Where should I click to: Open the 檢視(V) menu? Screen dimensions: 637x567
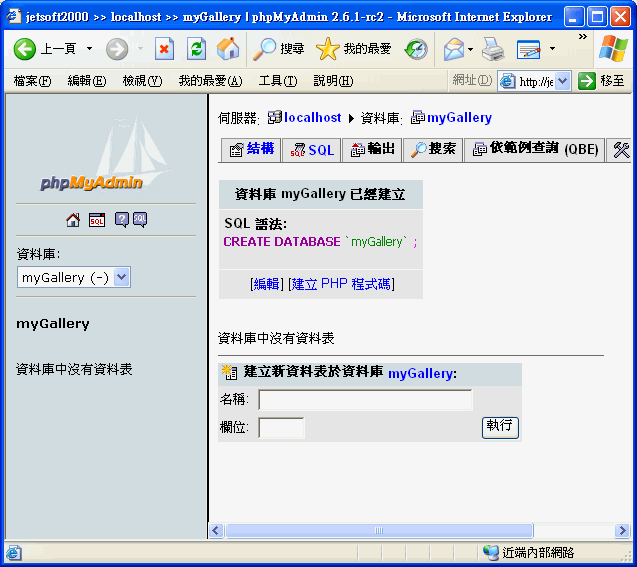[142, 81]
